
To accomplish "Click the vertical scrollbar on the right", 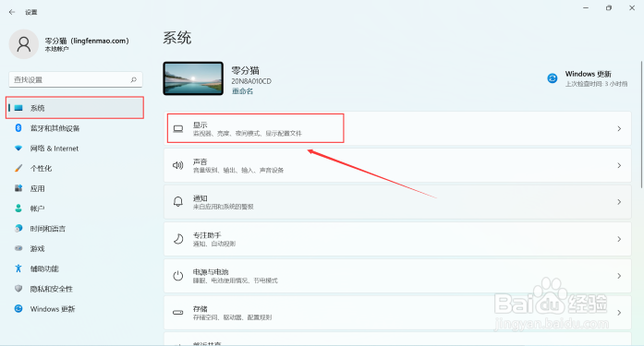I will 641,125.
